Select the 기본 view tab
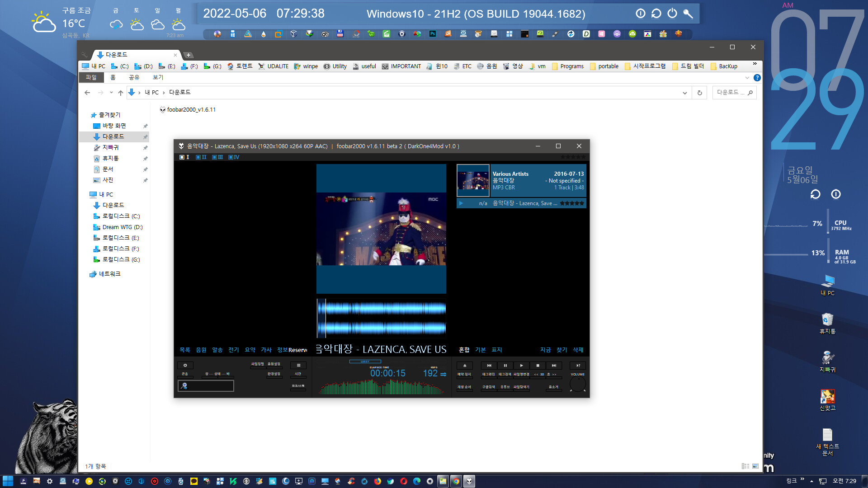Viewport: 868px width, 488px height. point(481,350)
